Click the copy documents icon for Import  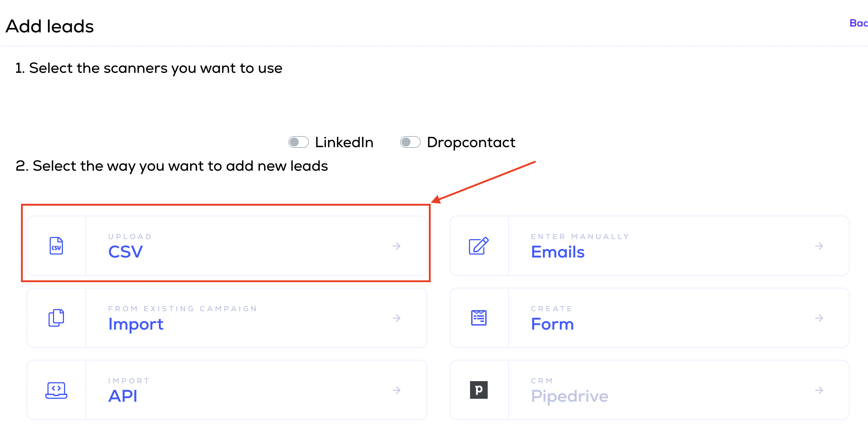coord(56,318)
